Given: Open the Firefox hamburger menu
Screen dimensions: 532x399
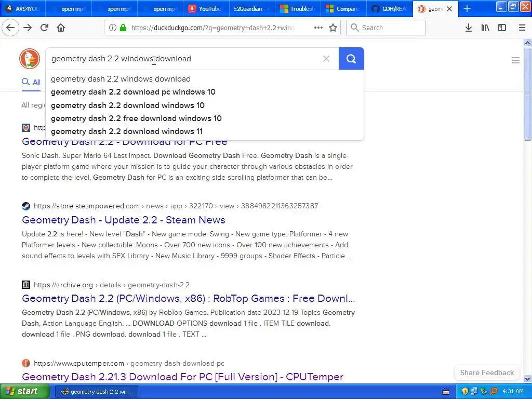Looking at the screenshot, I should [522, 28].
